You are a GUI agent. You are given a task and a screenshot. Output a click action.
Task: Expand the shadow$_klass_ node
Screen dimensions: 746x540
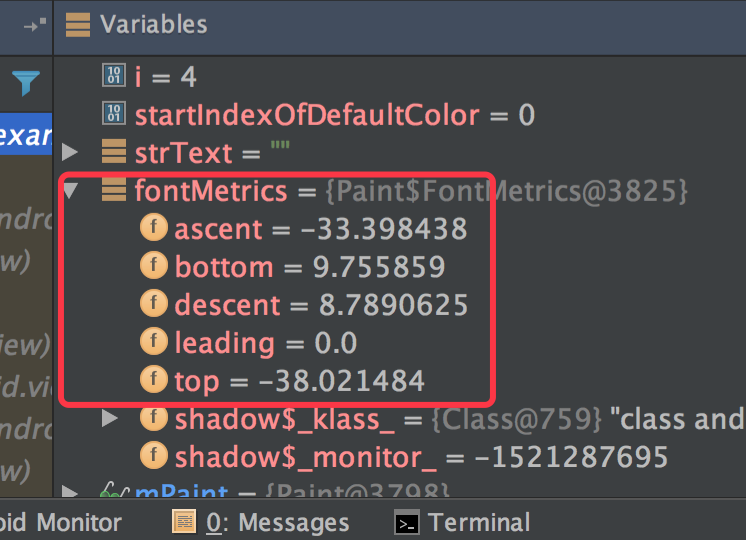110,418
